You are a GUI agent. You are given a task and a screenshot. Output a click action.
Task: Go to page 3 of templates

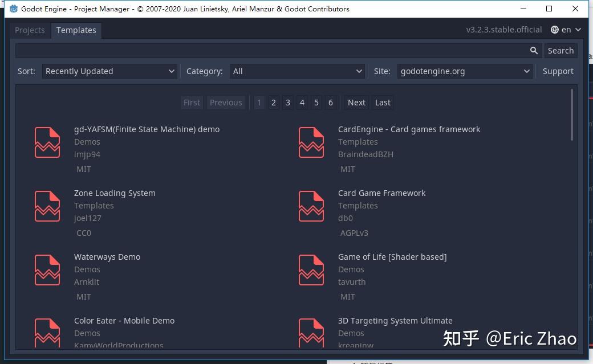287,102
